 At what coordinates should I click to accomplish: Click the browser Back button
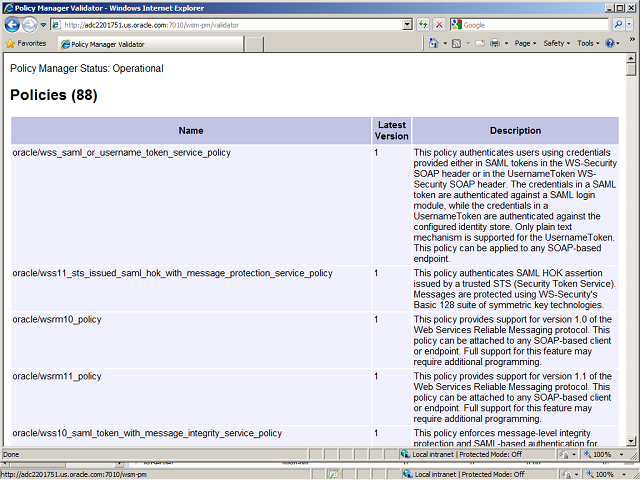tap(13, 24)
